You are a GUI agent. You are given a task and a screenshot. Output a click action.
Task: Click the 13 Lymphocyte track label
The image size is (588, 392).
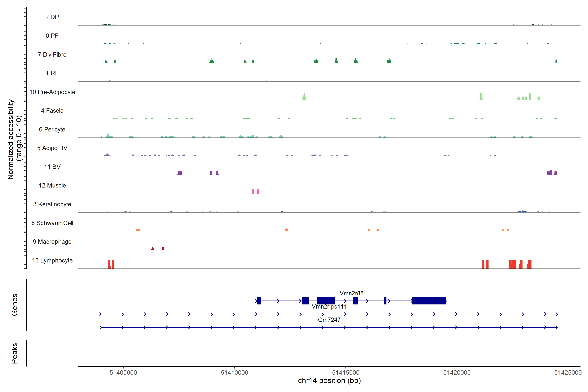coord(52,260)
